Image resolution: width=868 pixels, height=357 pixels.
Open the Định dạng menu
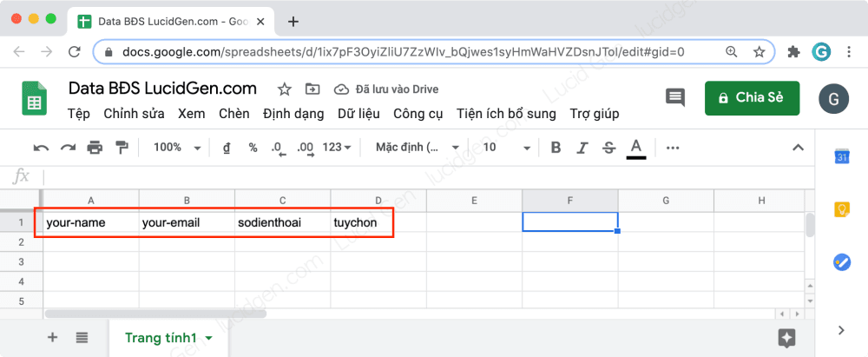tap(293, 114)
